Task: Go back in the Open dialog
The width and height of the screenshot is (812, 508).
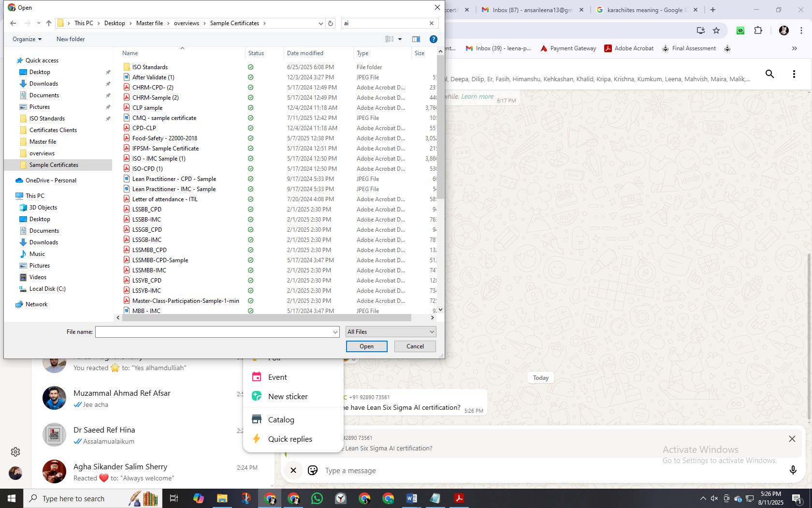Action: coord(13,23)
